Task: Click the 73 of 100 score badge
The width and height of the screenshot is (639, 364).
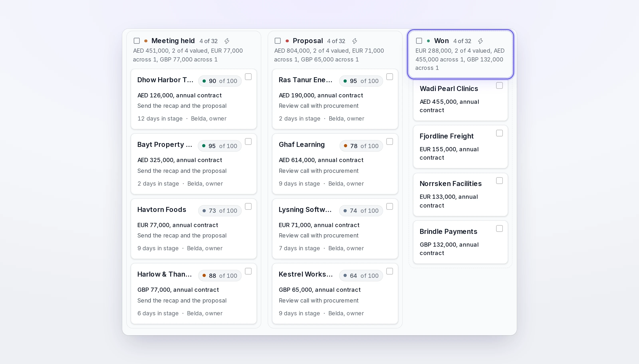Action: (220, 211)
